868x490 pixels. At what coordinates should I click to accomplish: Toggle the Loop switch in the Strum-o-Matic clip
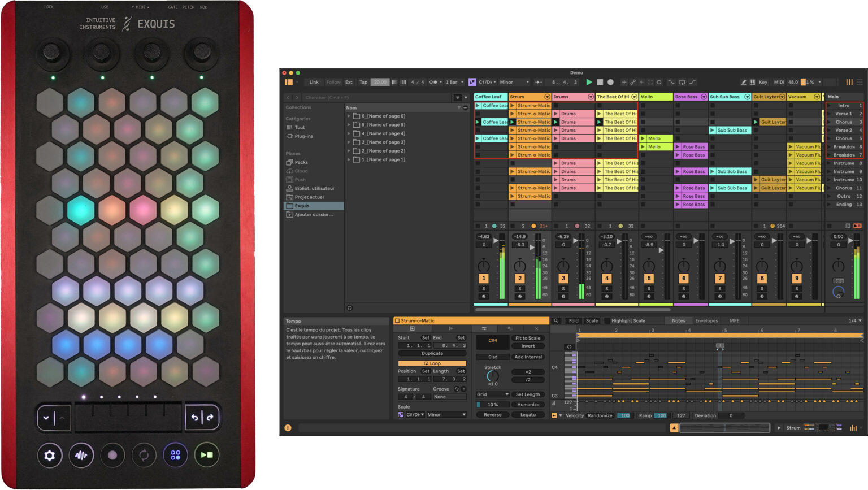433,363
